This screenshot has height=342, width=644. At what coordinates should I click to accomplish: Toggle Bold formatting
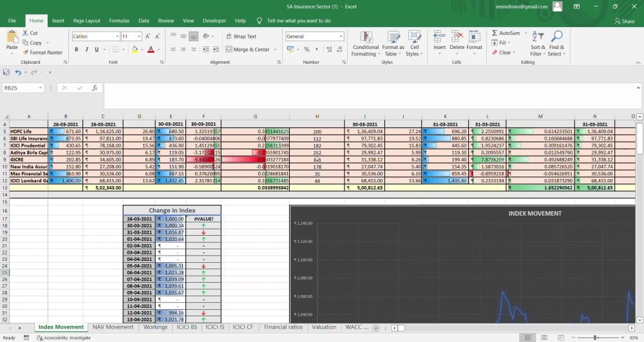click(x=77, y=49)
